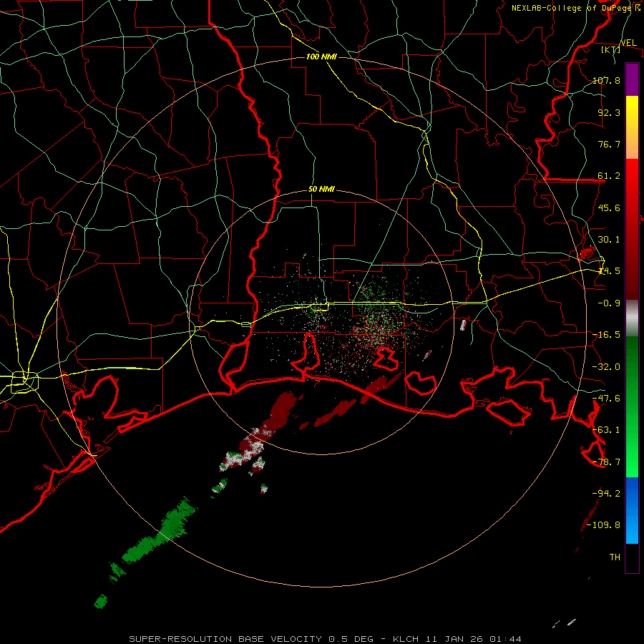Viewport: 644px width, 644px height.
Task: Pick the yellow-orange segment of velocity color bar
Action: 632,127
